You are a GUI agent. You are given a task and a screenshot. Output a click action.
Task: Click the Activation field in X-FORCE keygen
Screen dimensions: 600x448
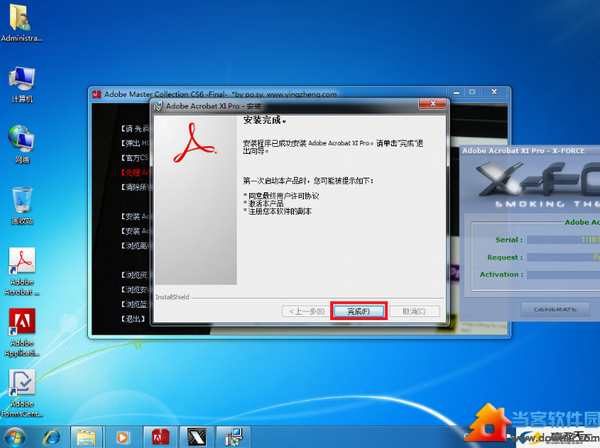coord(563,275)
